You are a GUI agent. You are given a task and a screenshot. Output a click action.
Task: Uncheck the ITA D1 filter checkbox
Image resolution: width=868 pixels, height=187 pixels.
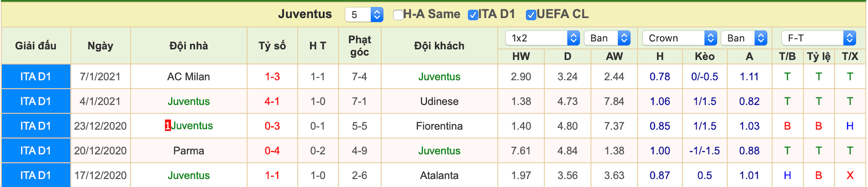pyautogui.click(x=473, y=15)
